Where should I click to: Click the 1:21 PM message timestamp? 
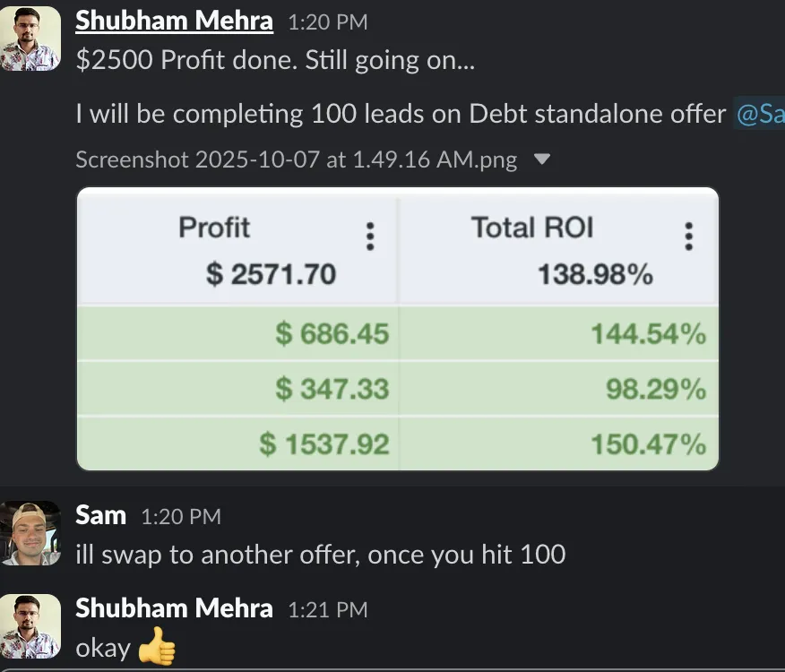click(327, 610)
